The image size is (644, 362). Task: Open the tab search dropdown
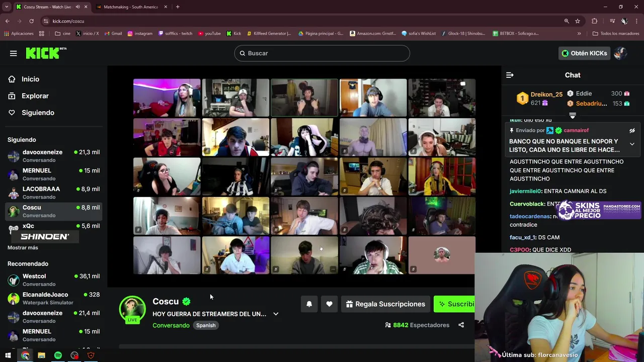(7, 7)
